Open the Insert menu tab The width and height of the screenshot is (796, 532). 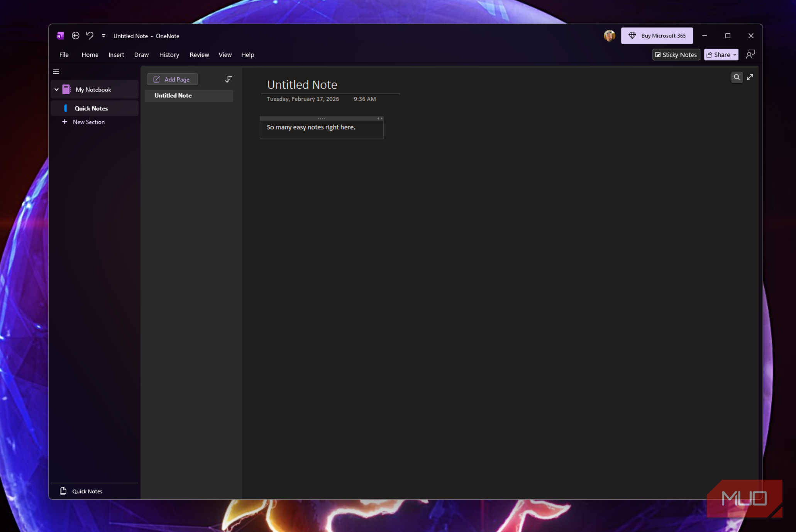116,55
